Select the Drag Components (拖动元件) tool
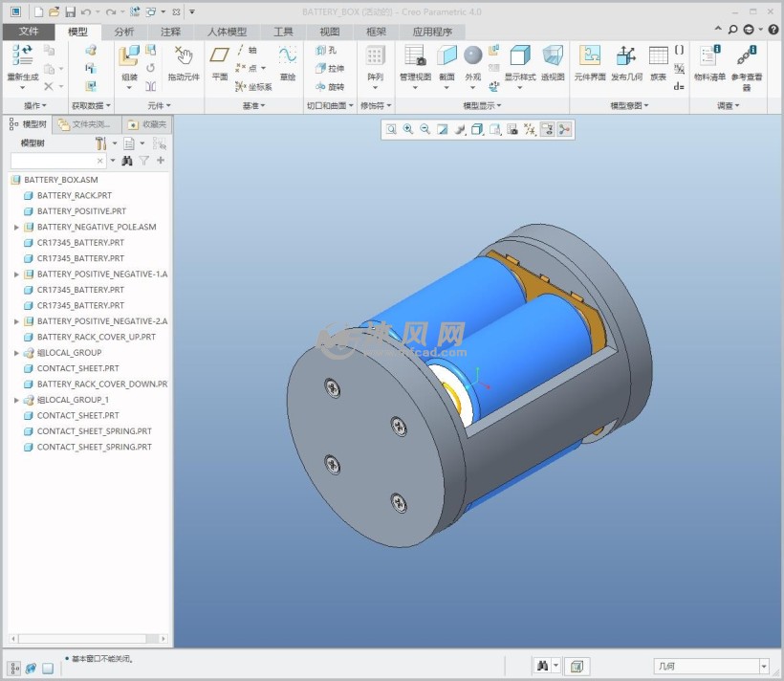 tap(184, 55)
